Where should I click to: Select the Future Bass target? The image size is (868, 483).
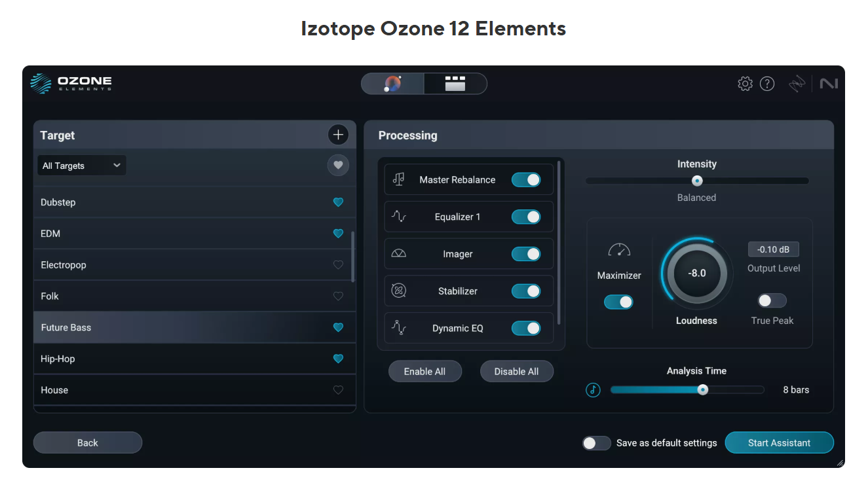click(x=195, y=327)
